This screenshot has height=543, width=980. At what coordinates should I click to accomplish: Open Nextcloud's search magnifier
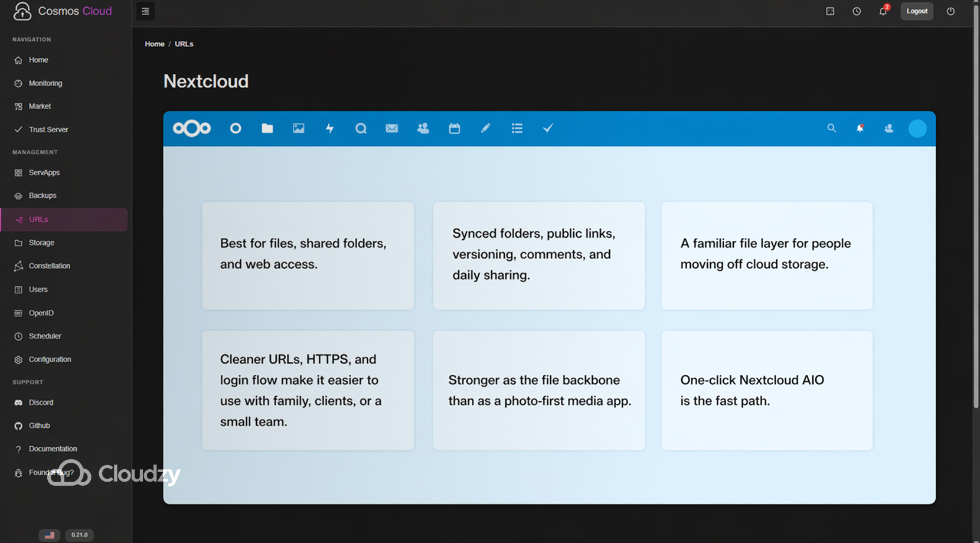point(831,128)
